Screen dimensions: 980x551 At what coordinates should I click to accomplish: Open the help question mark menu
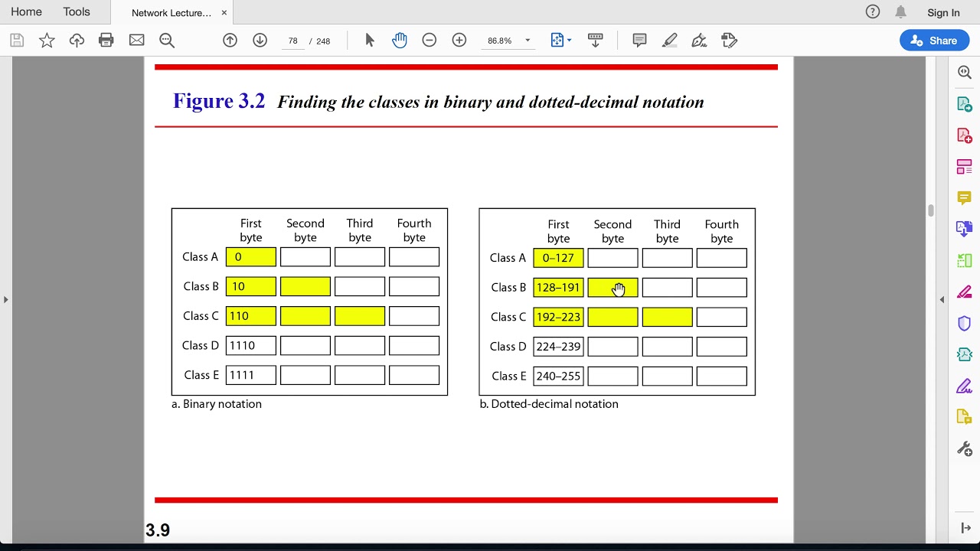click(x=873, y=11)
